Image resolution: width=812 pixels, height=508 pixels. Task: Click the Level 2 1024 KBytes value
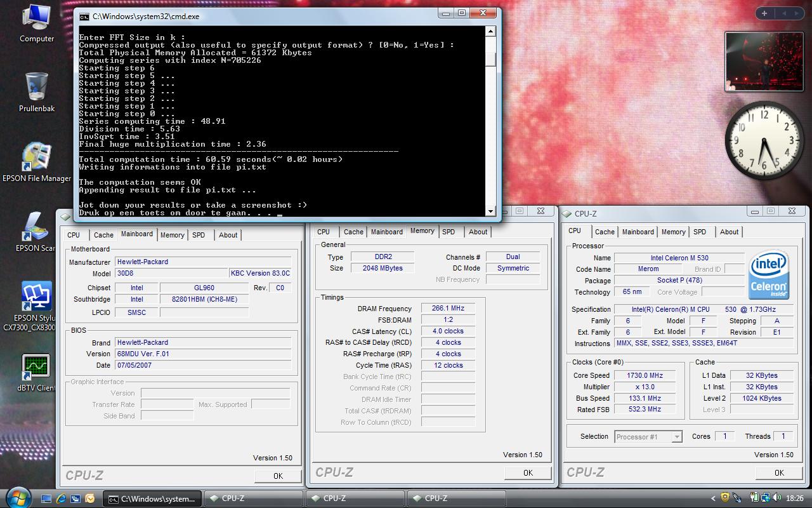tap(762, 398)
